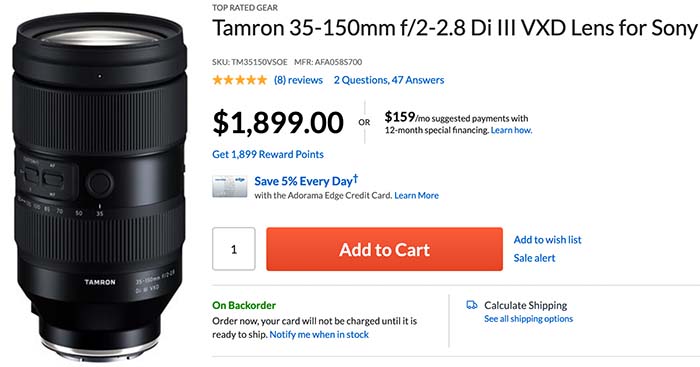Open 2 Questions, 47 Answers link
Image resolution: width=700 pixels, height=367 pixels.
tap(389, 80)
